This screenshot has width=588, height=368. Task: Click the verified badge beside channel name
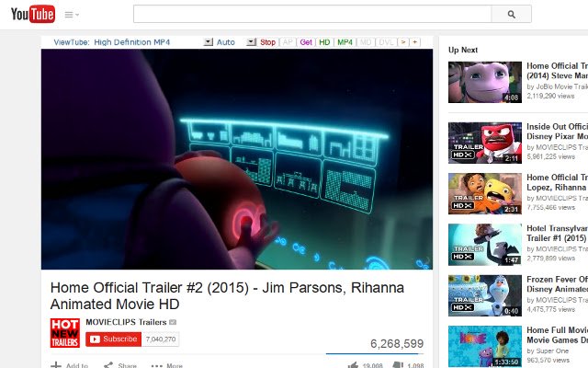(173, 322)
